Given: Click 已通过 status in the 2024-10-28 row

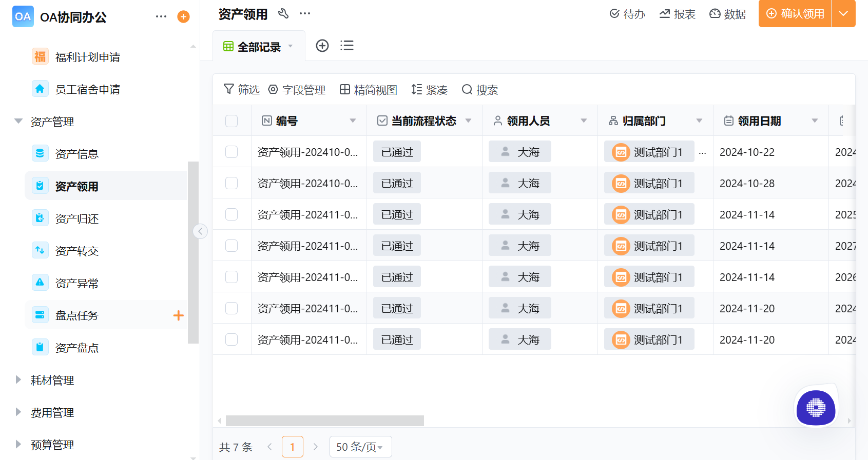Looking at the screenshot, I should click(397, 183).
